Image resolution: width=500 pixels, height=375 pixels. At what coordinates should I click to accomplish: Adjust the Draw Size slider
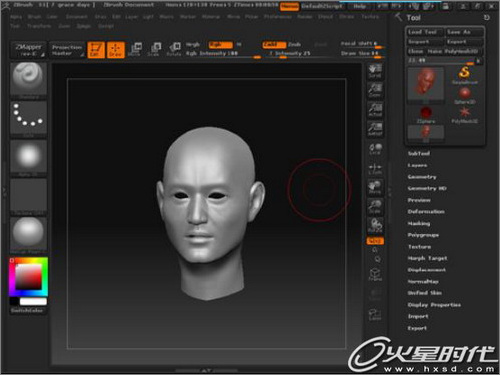(362, 54)
